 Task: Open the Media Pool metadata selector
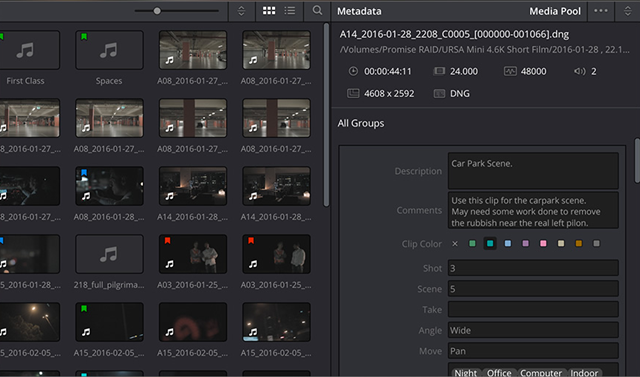pos(555,11)
